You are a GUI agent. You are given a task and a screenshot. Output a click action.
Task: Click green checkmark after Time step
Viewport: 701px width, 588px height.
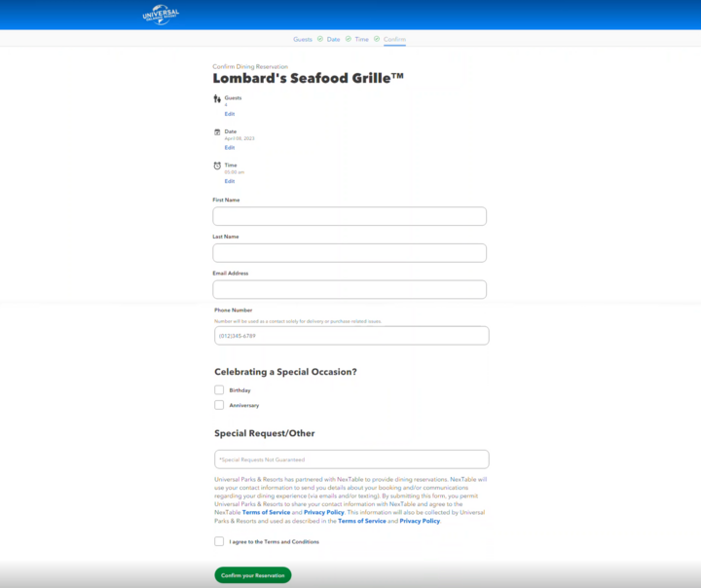coord(377,39)
